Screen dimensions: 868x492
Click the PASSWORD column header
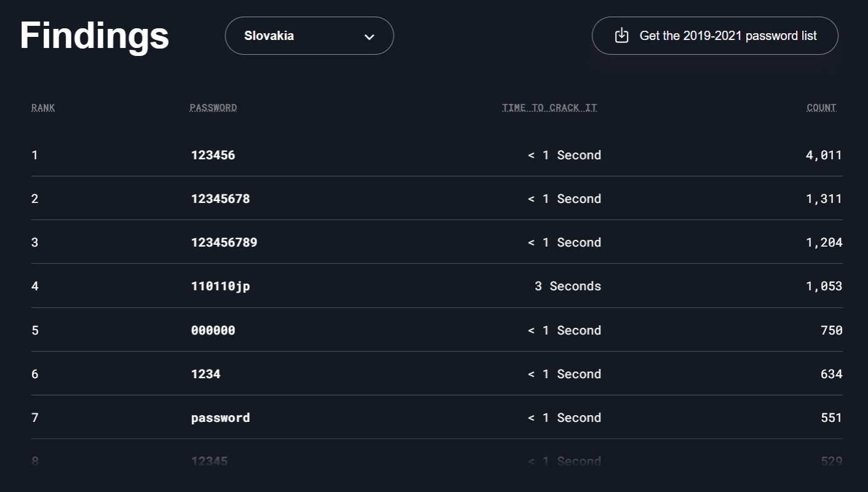click(x=213, y=108)
